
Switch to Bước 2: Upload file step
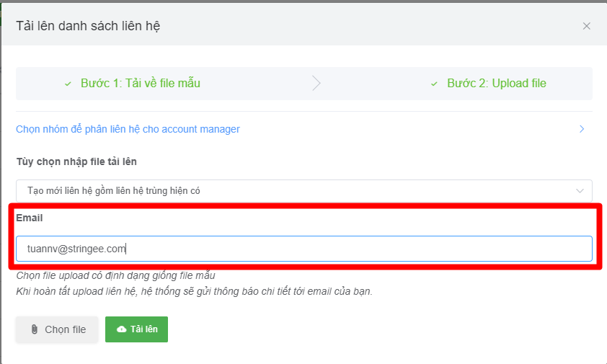496,84
